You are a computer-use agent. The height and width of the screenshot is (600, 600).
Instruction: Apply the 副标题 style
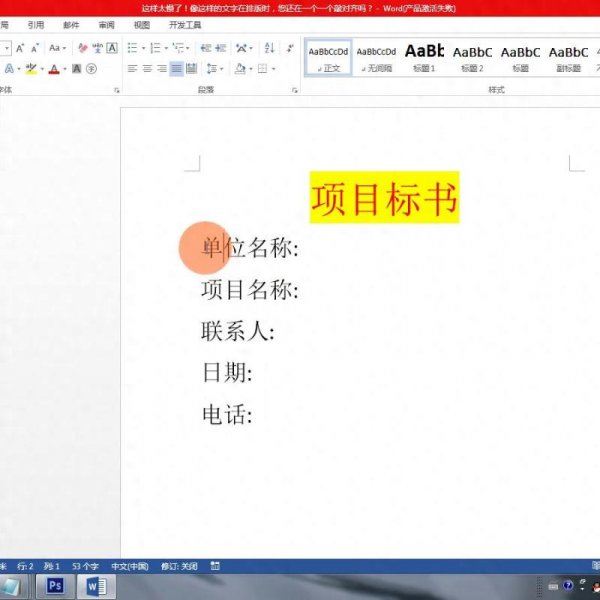(568, 57)
